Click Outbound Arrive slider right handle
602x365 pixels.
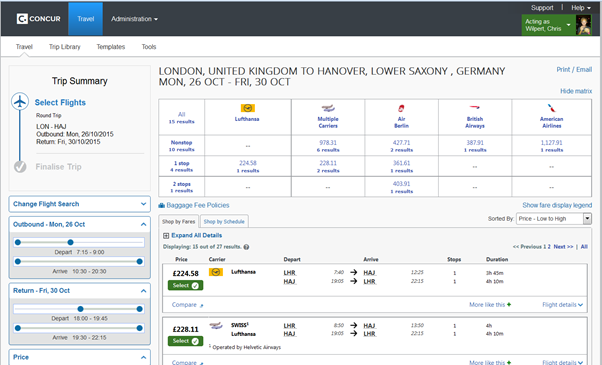click(139, 261)
